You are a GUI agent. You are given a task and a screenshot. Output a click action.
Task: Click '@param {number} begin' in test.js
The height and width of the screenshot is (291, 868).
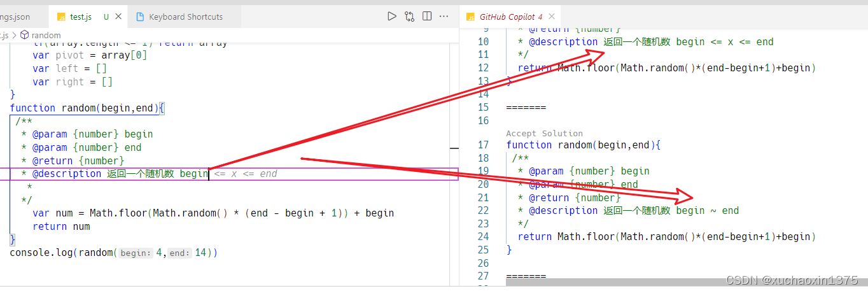point(92,134)
